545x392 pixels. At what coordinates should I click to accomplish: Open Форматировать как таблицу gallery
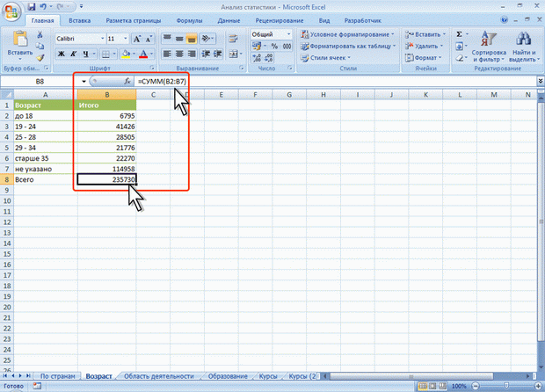348,46
